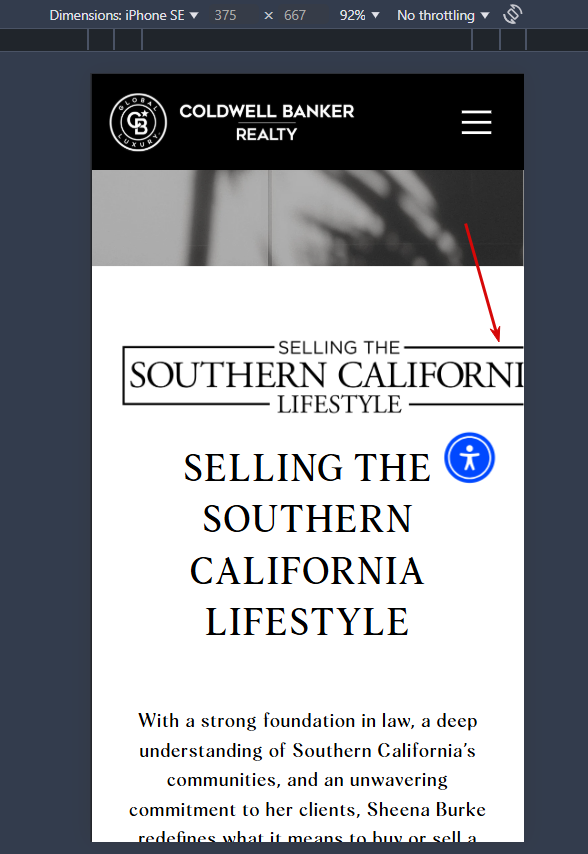Click the blurred grayscale hero image
This screenshot has height=854, width=588.
(x=308, y=218)
